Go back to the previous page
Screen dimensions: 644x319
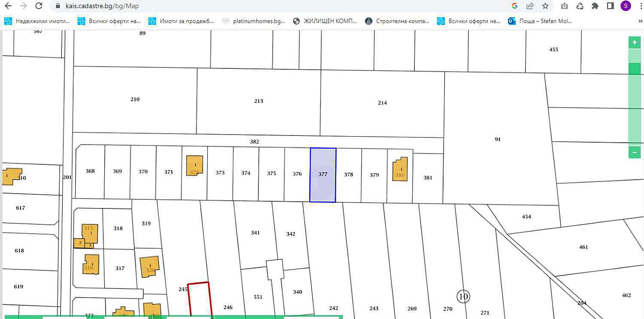click(8, 6)
